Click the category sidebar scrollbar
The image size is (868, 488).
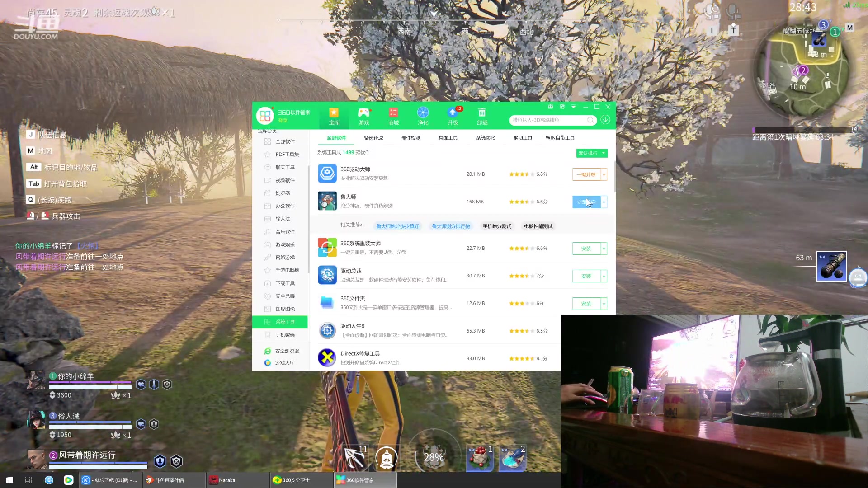pos(309,219)
